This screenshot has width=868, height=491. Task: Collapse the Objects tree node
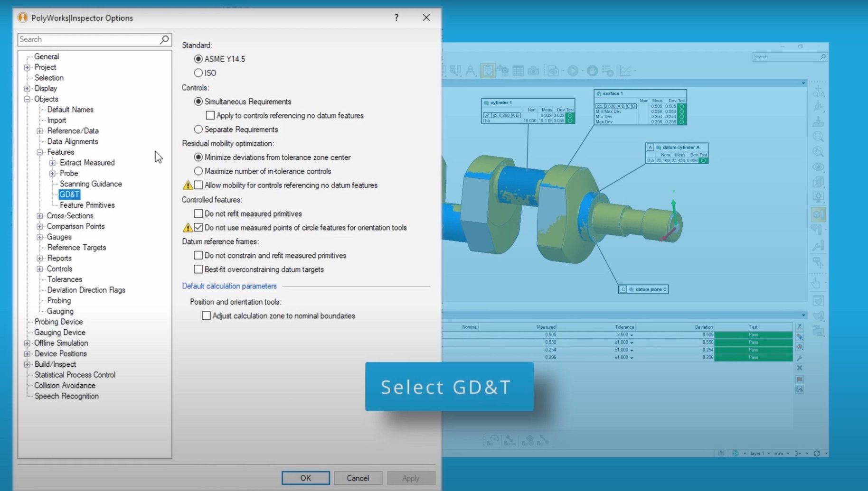coord(27,99)
